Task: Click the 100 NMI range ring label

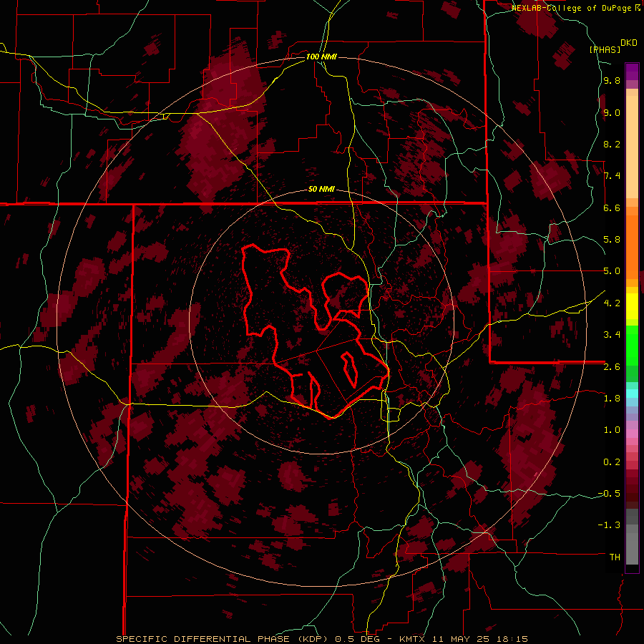Action: [x=321, y=57]
